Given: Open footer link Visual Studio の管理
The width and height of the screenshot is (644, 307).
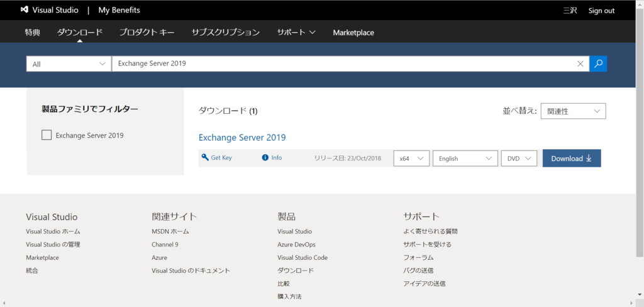Looking at the screenshot, I should 53,245.
